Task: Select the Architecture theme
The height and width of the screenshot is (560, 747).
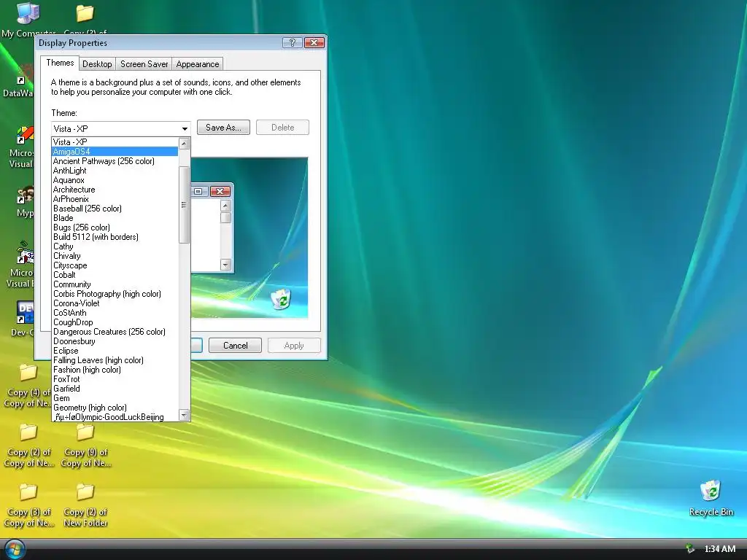Action: click(115, 190)
